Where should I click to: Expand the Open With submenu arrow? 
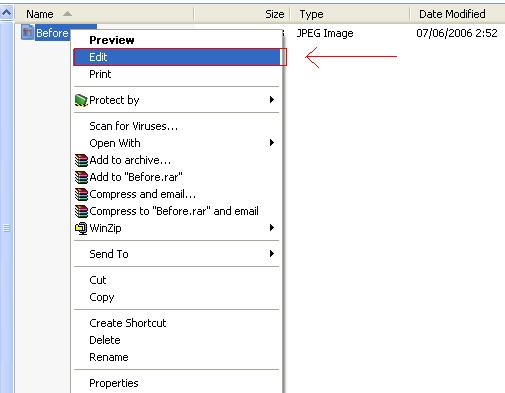272,143
